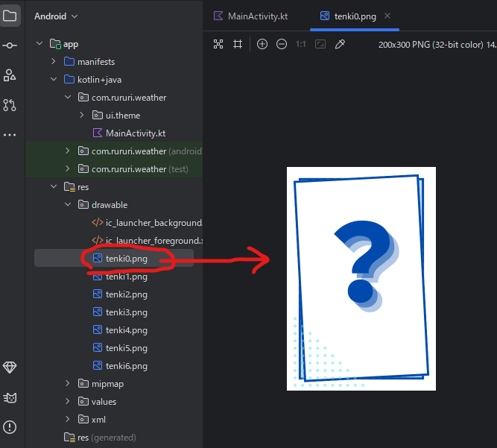The height and width of the screenshot is (448, 497).
Task: Expand the mipmap folder
Action: coord(68,383)
